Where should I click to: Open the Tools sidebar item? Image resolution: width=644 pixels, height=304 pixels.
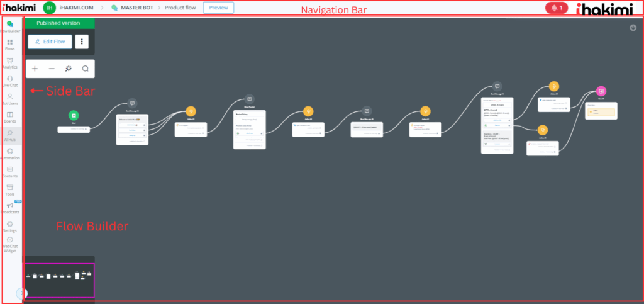(x=10, y=189)
